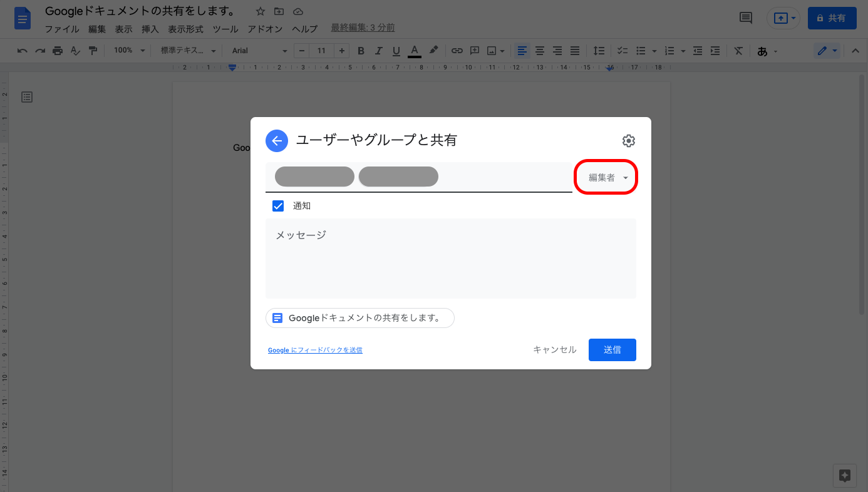The height and width of the screenshot is (492, 868).
Task: Increase font size with plus button
Action: click(x=341, y=51)
